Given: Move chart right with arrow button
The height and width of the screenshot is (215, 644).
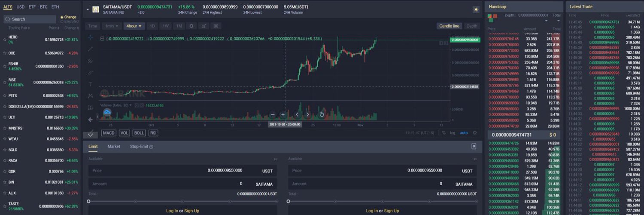Looking at the screenshot, I should tap(308, 114).
